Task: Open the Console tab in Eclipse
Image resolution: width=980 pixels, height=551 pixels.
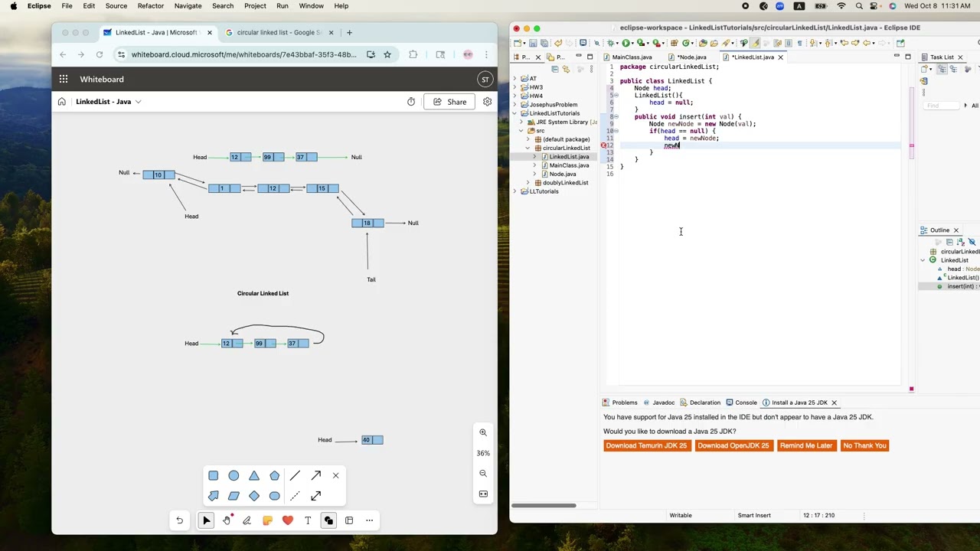Action: click(741, 403)
